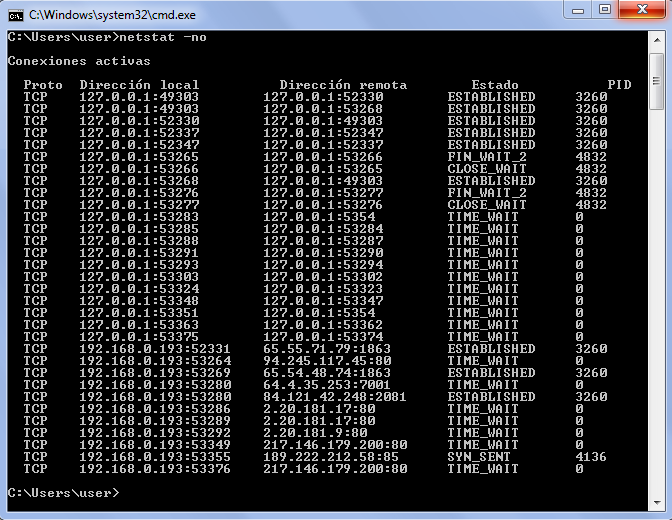672x520 pixels.
Task: Click local address 192.168.0.193:53376
Action: [x=155, y=469]
